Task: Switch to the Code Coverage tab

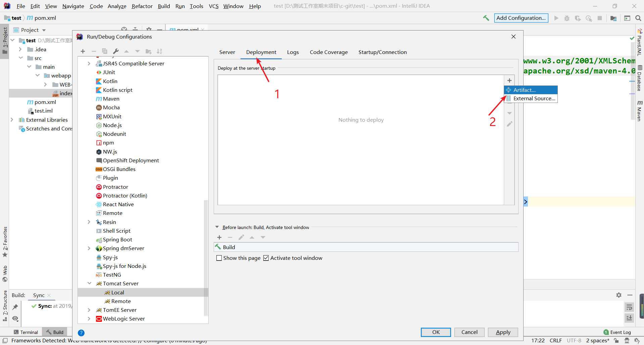Action: (329, 52)
